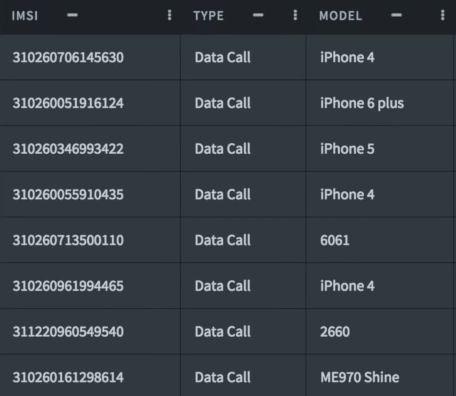Sort by the IMSI column header
This screenshot has width=456, height=396.
(25, 16)
